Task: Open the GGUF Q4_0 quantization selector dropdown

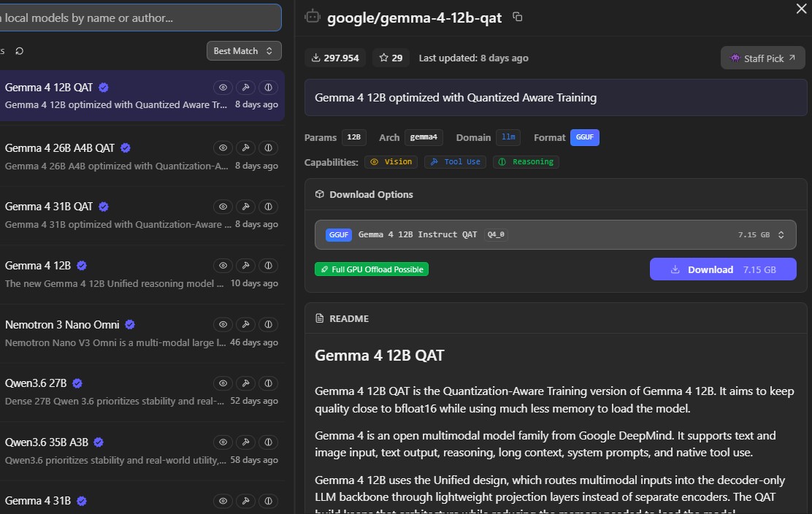Action: coord(555,234)
